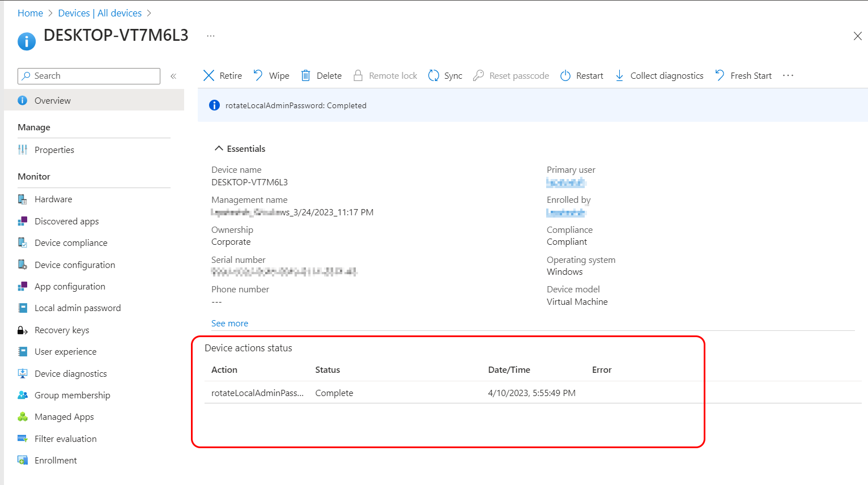Click the Restart power icon
868x485 pixels.
point(565,75)
